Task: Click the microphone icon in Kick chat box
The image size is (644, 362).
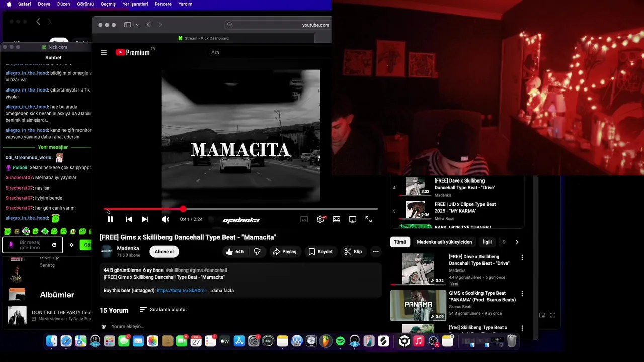Action: pyautogui.click(x=11, y=245)
